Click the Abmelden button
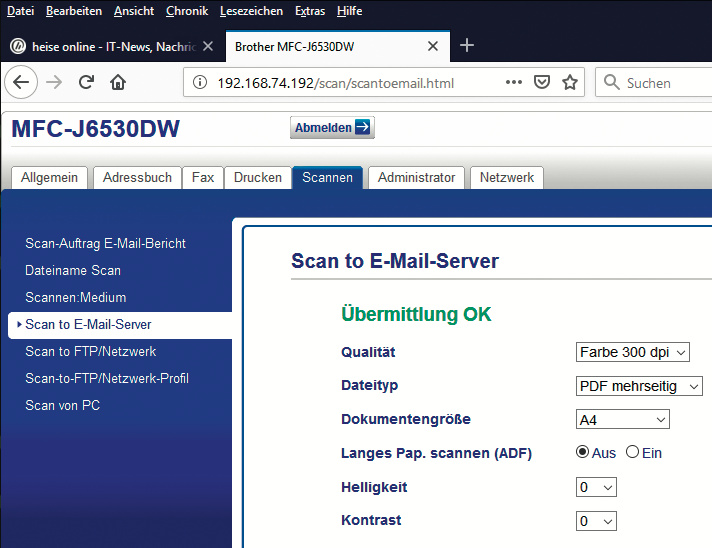 332,127
